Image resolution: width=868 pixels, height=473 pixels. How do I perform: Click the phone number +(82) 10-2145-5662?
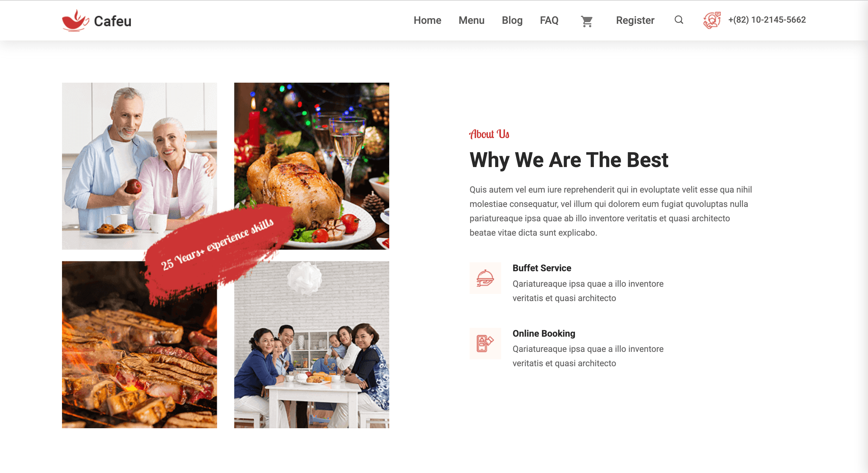(x=767, y=20)
